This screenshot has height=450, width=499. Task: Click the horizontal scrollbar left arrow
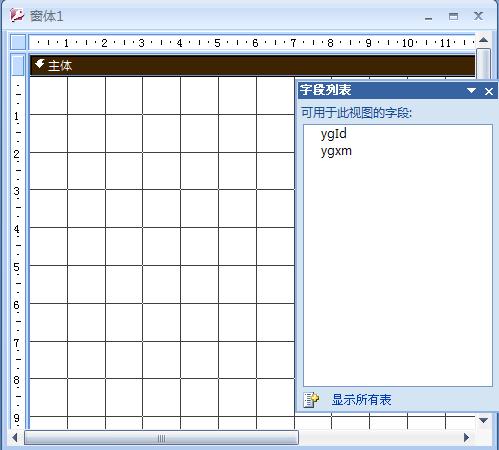point(15,438)
